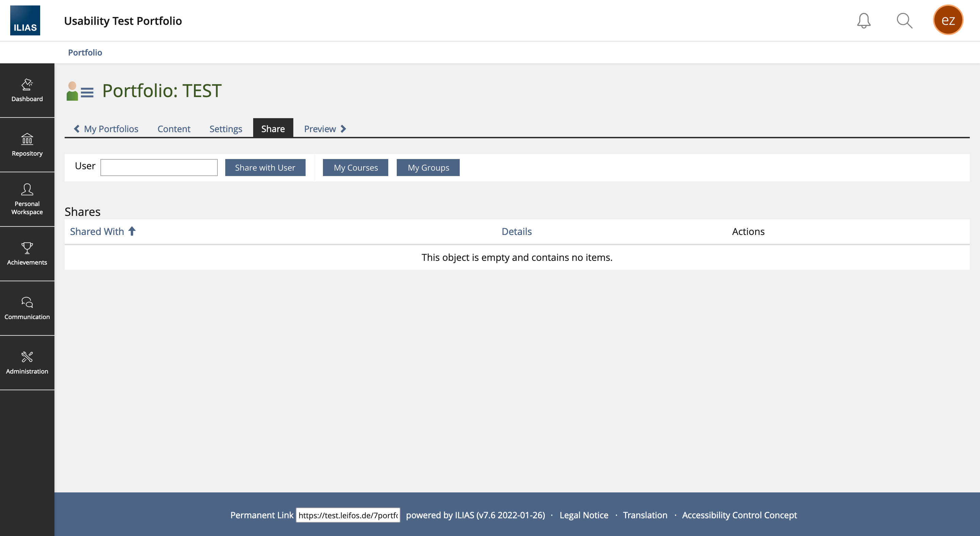The width and height of the screenshot is (980, 536).
Task: Open Communication sidebar item
Action: [27, 308]
